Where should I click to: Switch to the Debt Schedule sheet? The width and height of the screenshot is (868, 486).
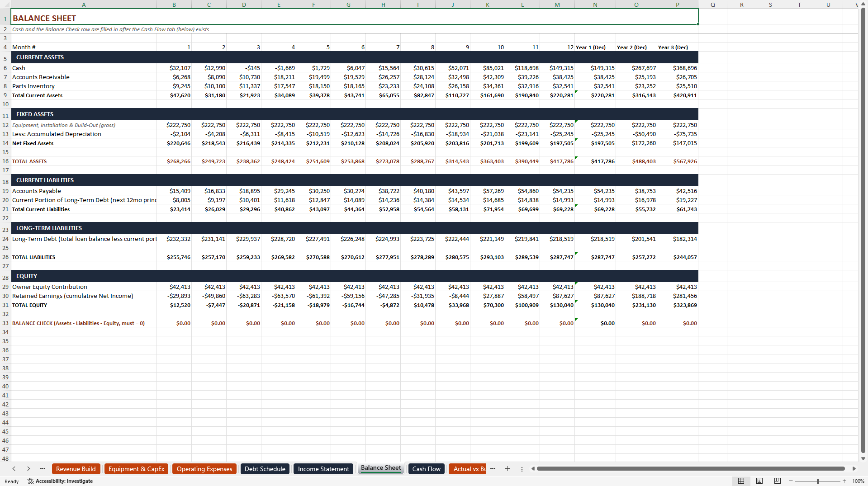[265, 469]
